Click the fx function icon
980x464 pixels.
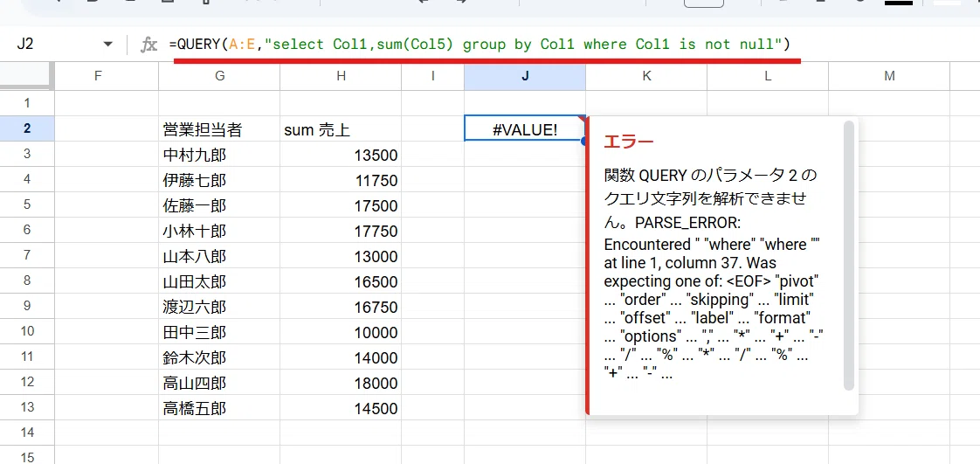[x=148, y=45]
